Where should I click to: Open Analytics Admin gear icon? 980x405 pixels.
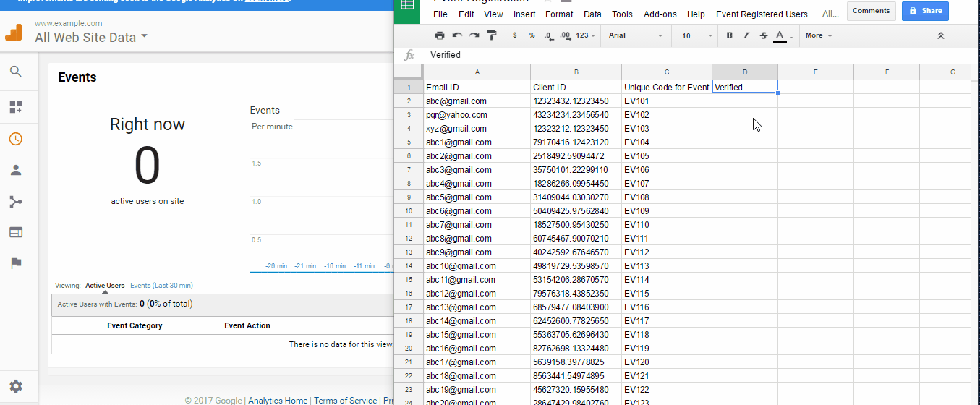click(16, 386)
